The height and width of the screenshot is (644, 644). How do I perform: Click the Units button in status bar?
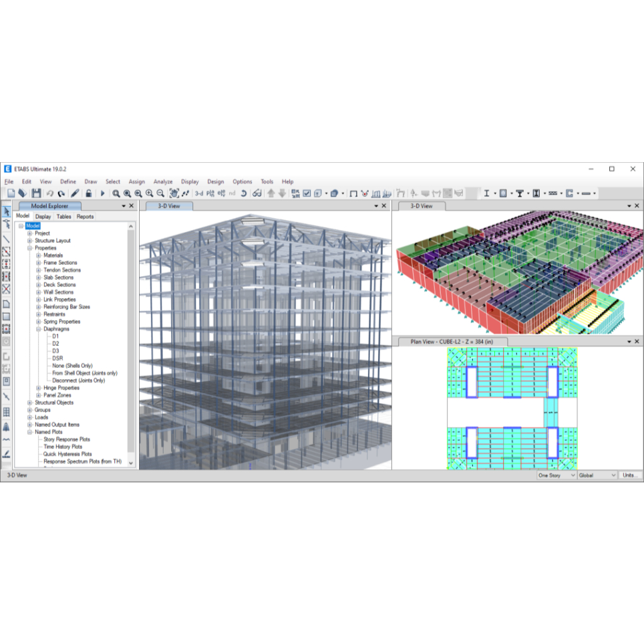click(629, 475)
